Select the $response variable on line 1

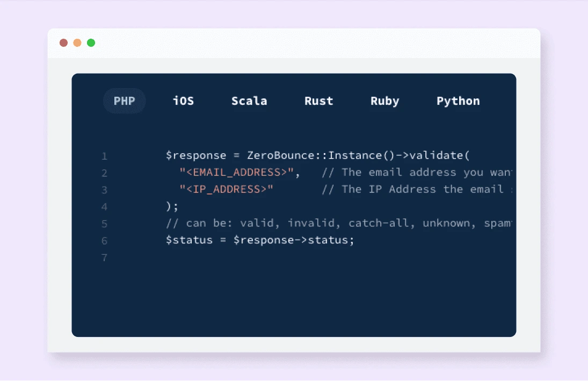coord(195,155)
